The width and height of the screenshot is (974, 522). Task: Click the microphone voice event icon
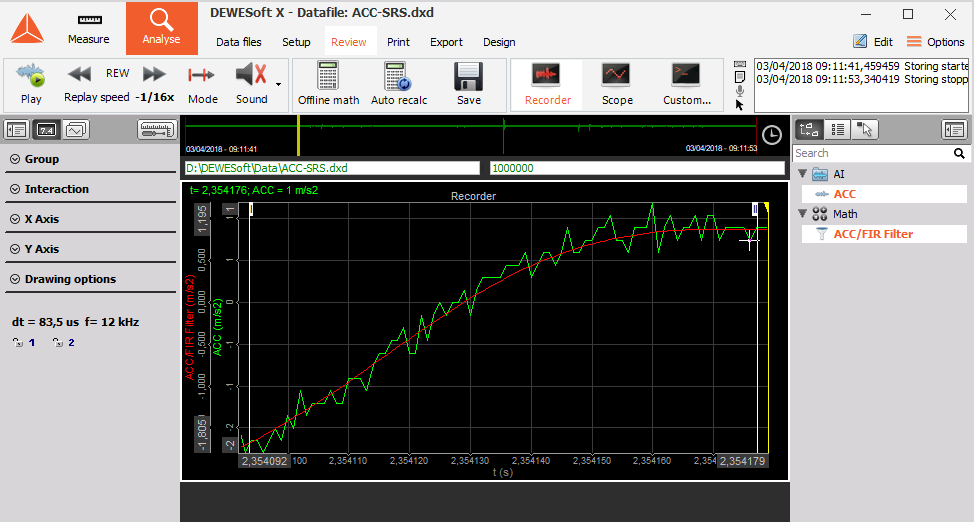point(740,91)
